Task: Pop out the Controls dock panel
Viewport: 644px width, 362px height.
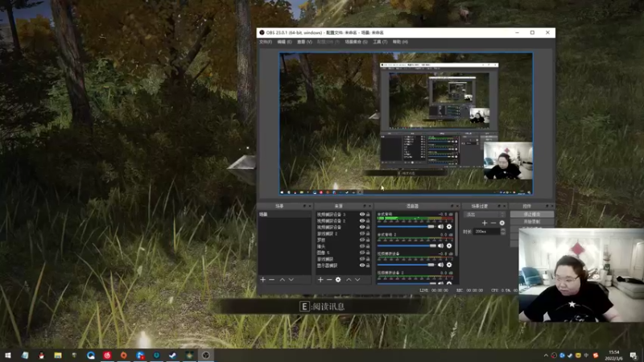Action: (x=547, y=206)
